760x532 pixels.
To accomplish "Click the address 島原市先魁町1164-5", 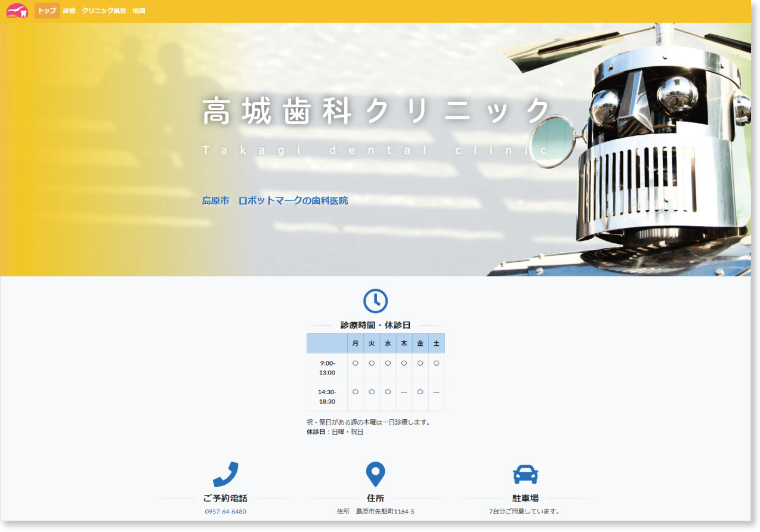I will pos(385,512).
